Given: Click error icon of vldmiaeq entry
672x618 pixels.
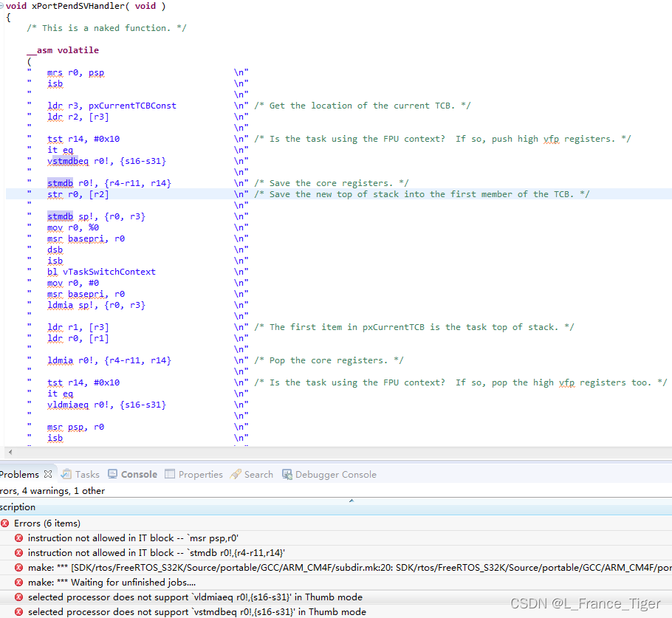Looking at the screenshot, I should click(x=19, y=597).
